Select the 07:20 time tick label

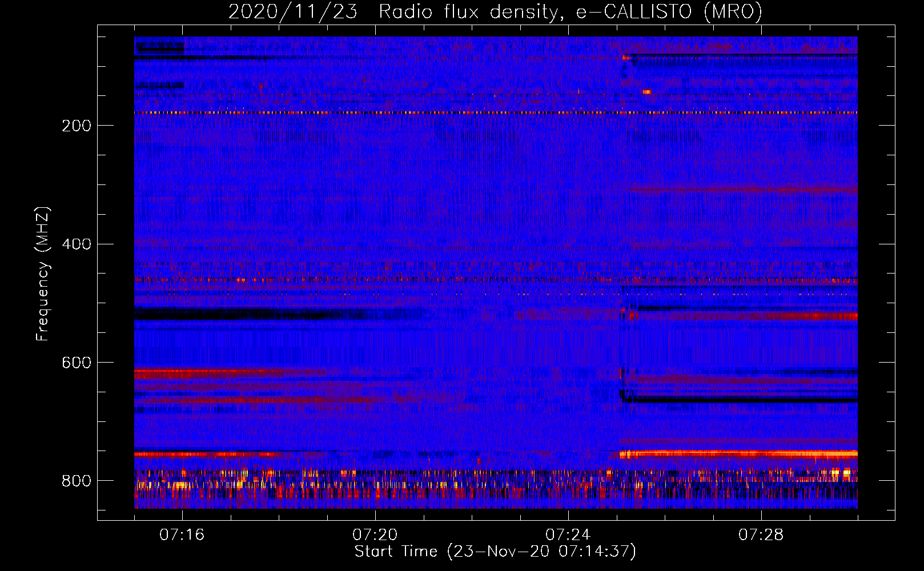coord(375,535)
